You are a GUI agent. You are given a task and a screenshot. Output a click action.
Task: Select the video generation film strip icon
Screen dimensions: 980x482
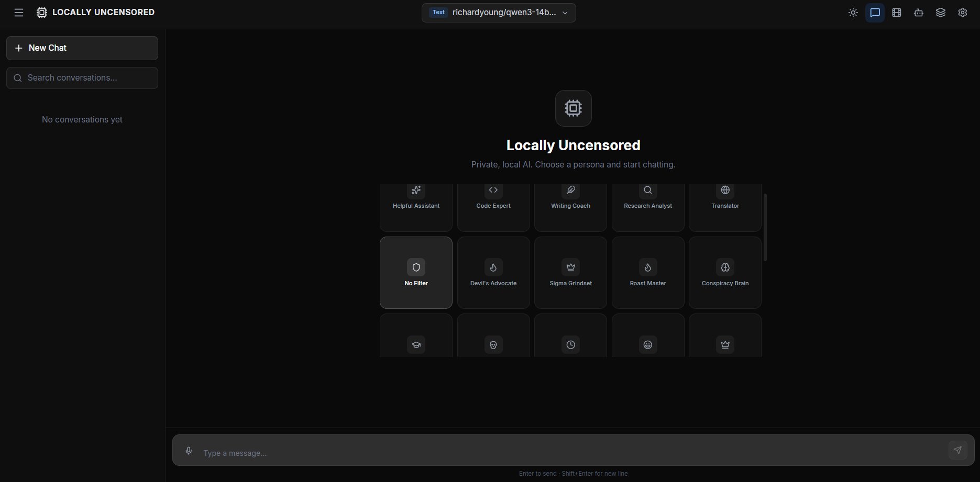(x=897, y=13)
